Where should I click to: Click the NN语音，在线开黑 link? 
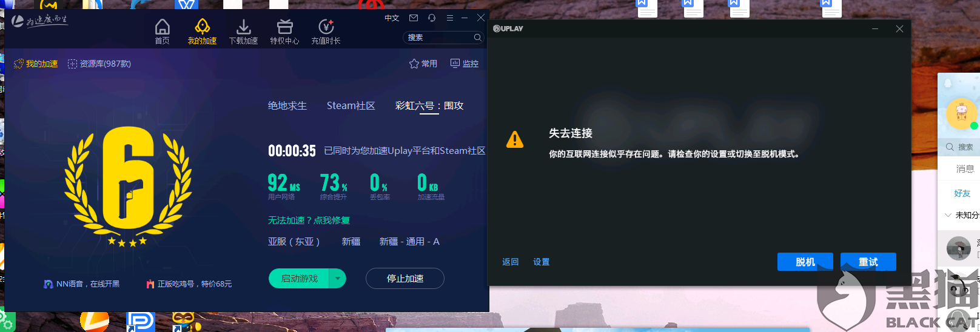[x=88, y=284]
